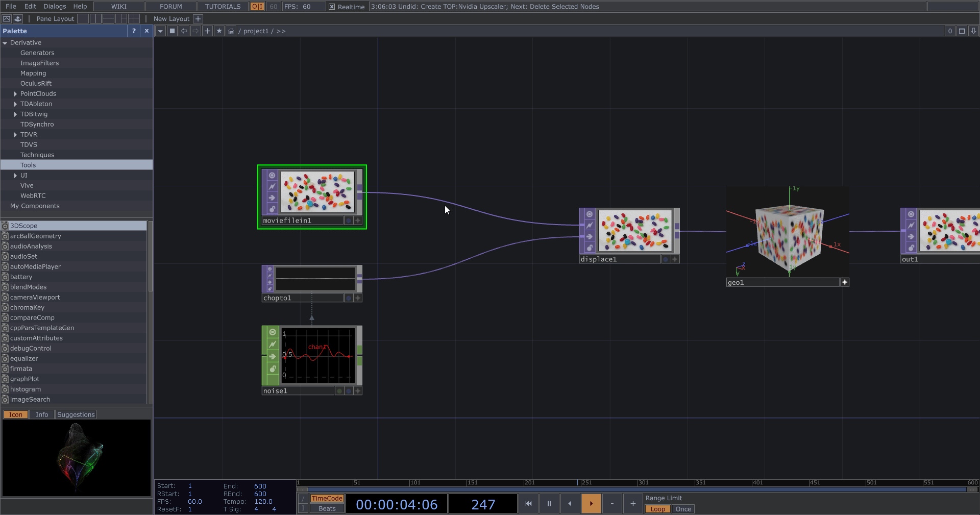
Task: Add a new layout with plus icon
Action: pyautogui.click(x=198, y=19)
